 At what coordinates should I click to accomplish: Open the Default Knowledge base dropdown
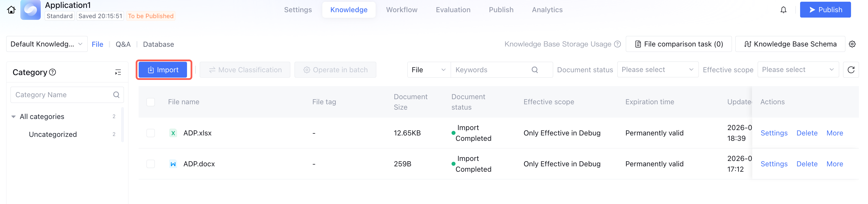(47, 44)
